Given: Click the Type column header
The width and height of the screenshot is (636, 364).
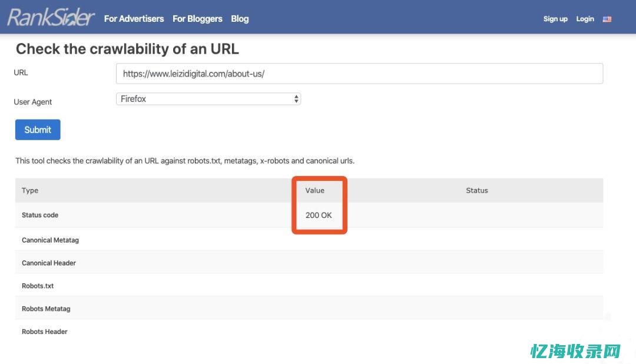Looking at the screenshot, I should click(x=30, y=190).
